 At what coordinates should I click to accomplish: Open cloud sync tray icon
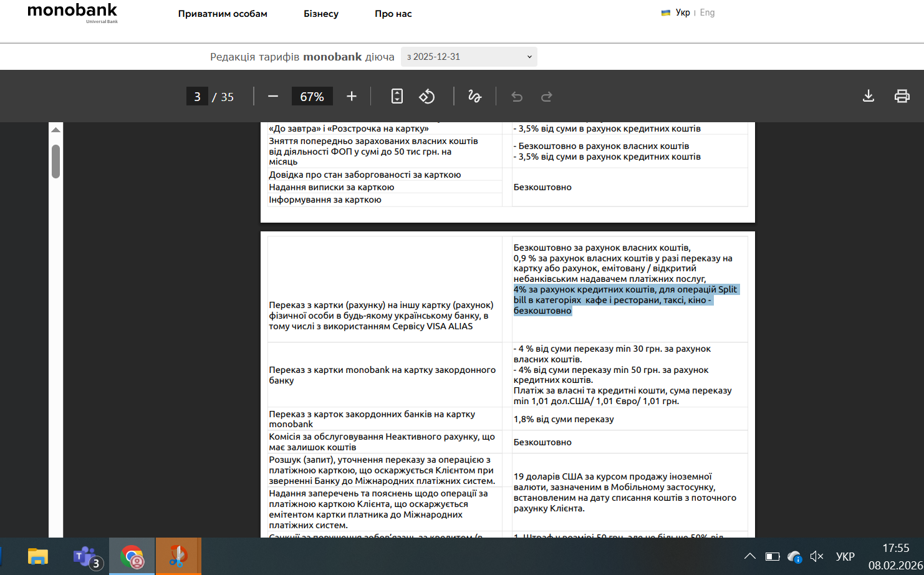(x=794, y=556)
